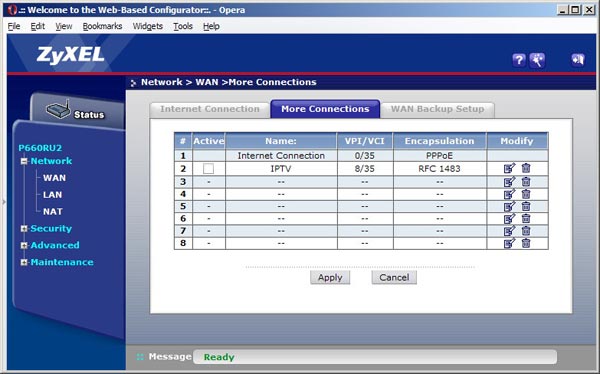Collapse the Network tree section
Screen dimensions: 600x374
24,161
